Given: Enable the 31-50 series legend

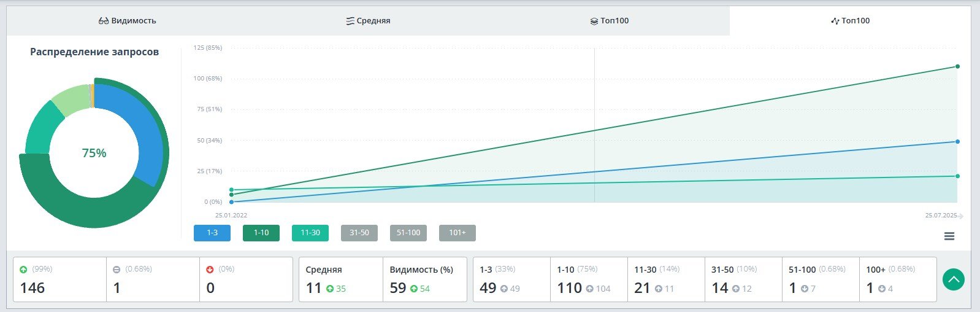Looking at the screenshot, I should [x=359, y=233].
